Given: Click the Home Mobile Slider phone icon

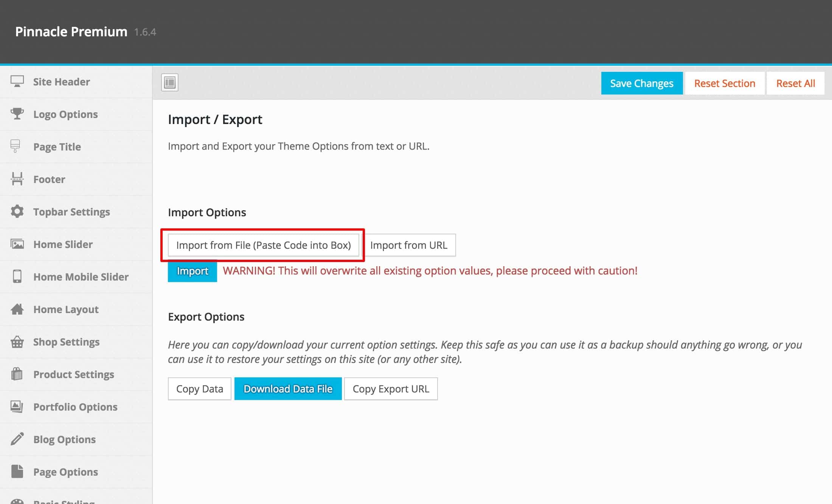Looking at the screenshot, I should pyautogui.click(x=18, y=276).
